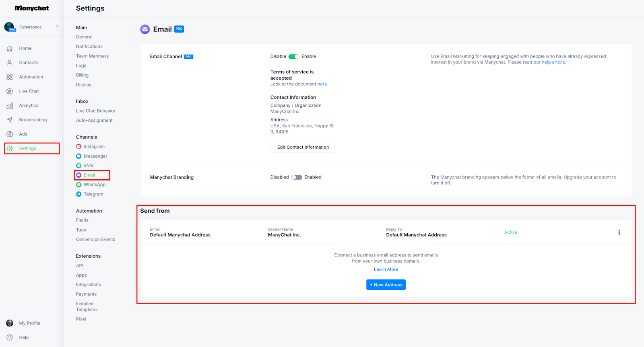Click the Analytics bar chart icon
The width and height of the screenshot is (644, 347).
[x=10, y=106]
